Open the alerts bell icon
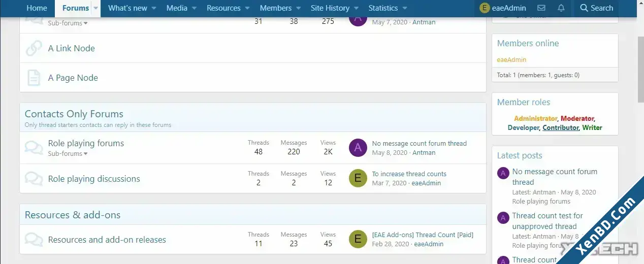This screenshot has width=644, height=264. pyautogui.click(x=561, y=8)
